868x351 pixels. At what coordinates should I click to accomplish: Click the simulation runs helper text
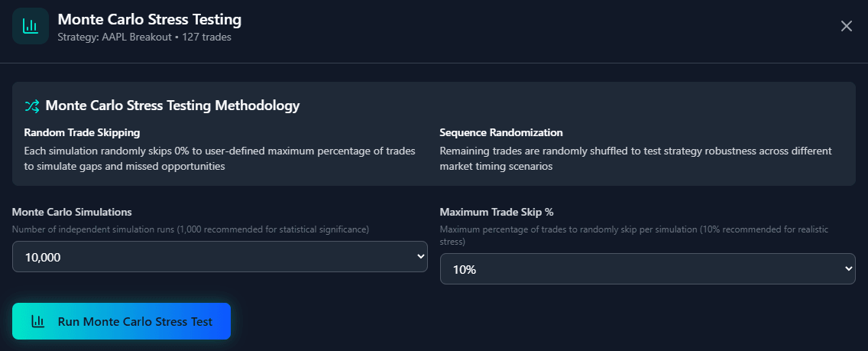coord(190,229)
